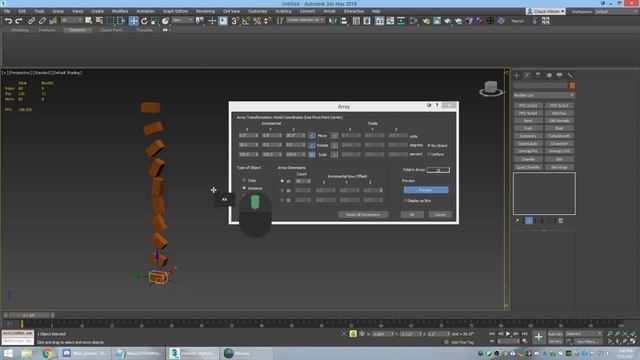Click Reset All Parameters button
Viewport: 640px width, 360px height.
(363, 214)
